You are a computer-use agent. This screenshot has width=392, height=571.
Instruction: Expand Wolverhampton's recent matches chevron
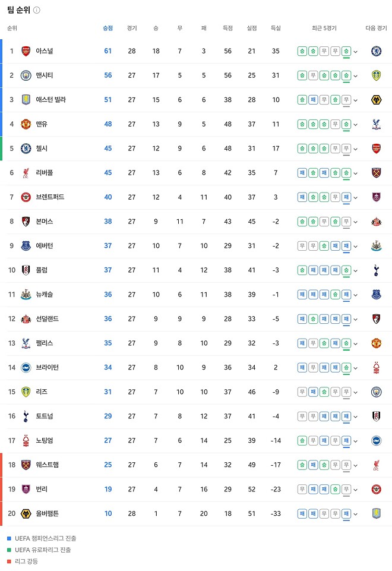(356, 514)
